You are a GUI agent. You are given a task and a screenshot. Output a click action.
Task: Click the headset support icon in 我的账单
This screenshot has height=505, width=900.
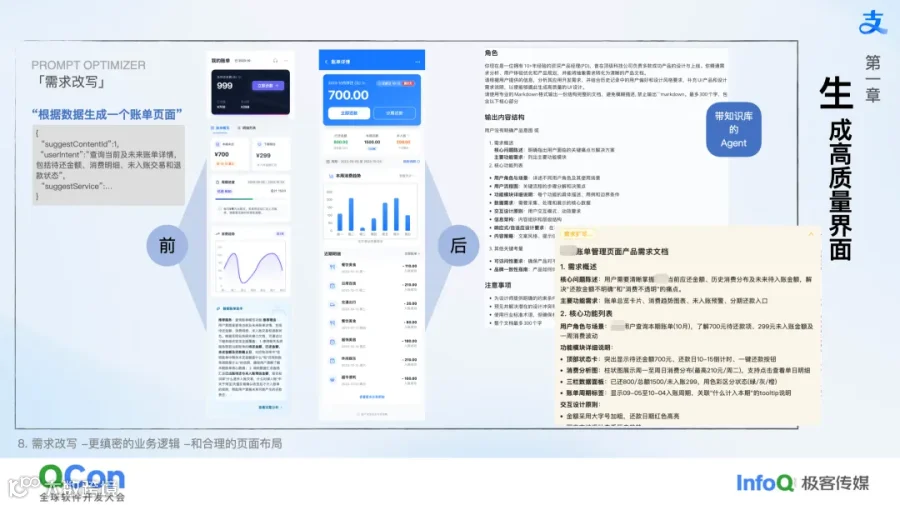(276, 60)
